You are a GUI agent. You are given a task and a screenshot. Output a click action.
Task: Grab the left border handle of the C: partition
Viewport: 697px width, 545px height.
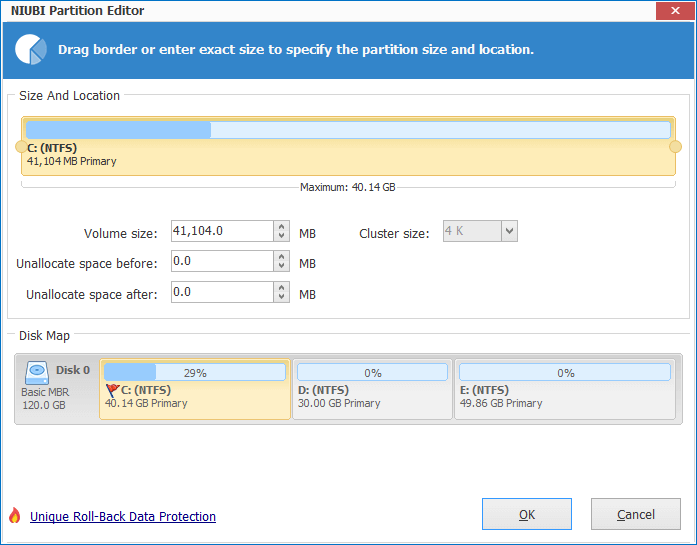click(x=21, y=147)
